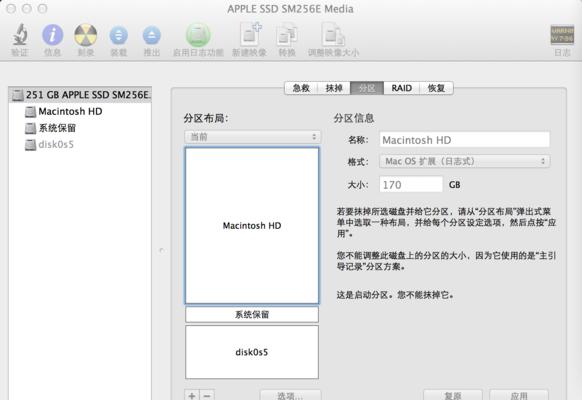Click the plus button to add partition
This screenshot has height=400, width=582.
(x=192, y=395)
